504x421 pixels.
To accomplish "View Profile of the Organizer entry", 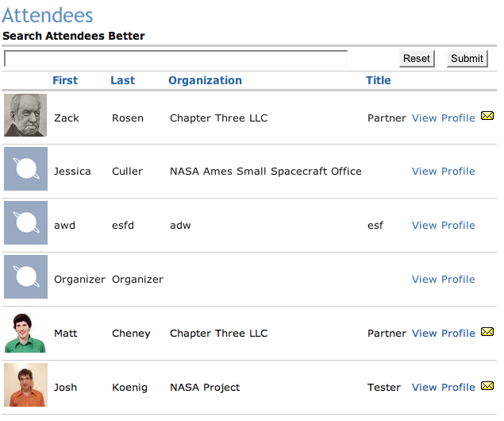I will pyautogui.click(x=443, y=280).
